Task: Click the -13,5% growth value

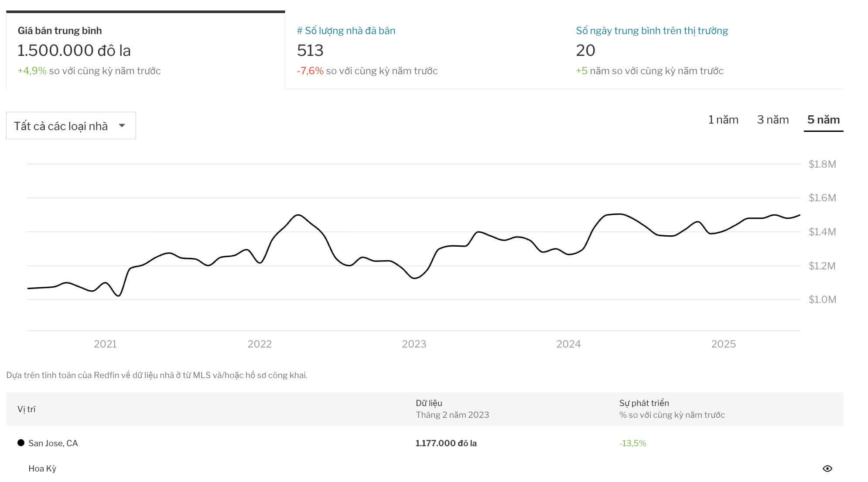Action: pyautogui.click(x=632, y=443)
